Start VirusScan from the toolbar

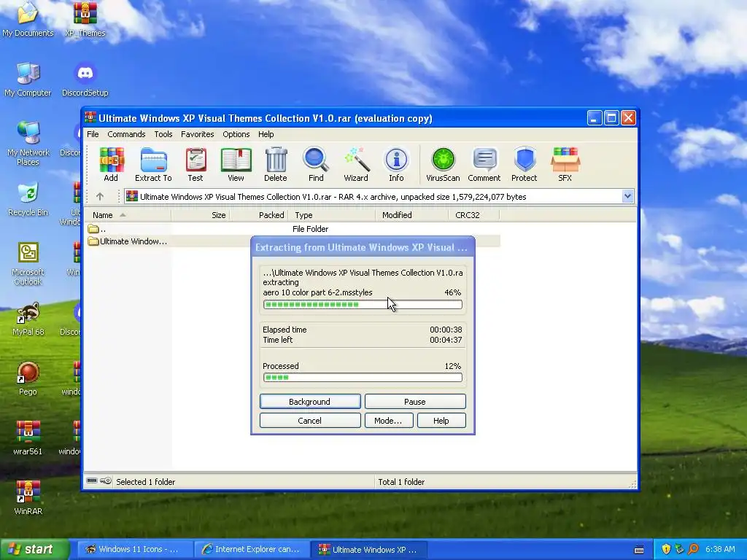pyautogui.click(x=443, y=164)
